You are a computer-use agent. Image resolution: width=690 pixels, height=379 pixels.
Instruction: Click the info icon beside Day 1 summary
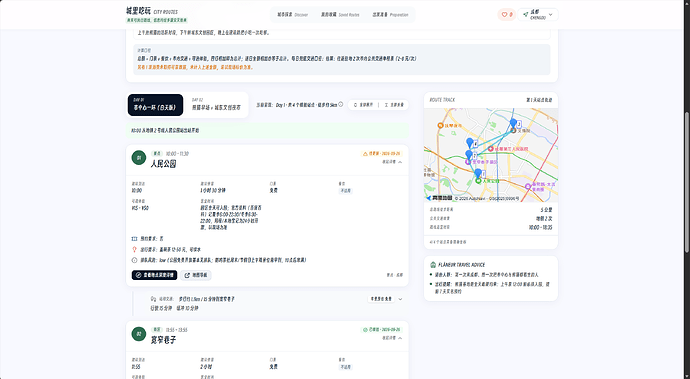(x=341, y=105)
